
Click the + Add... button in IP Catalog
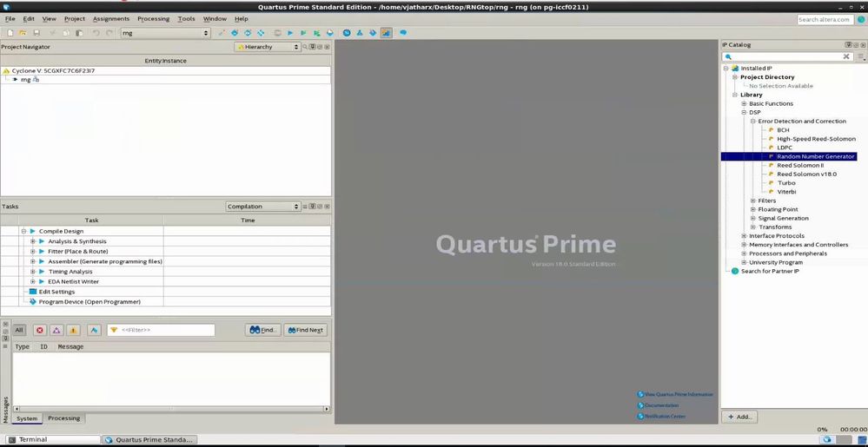click(x=739, y=417)
